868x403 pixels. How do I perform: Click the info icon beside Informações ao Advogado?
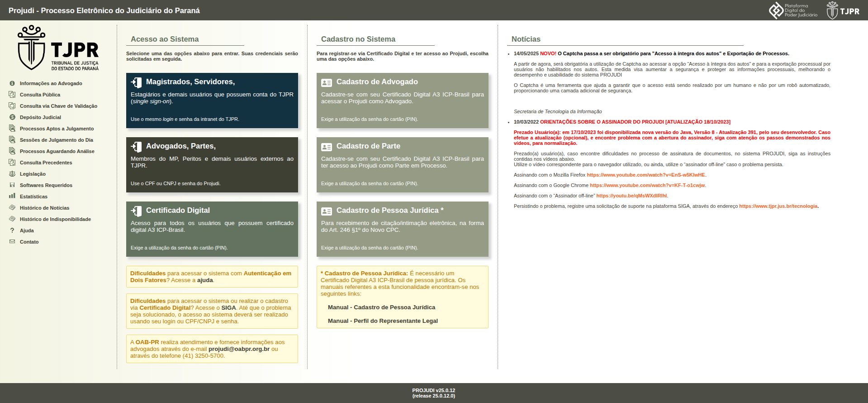coord(12,83)
